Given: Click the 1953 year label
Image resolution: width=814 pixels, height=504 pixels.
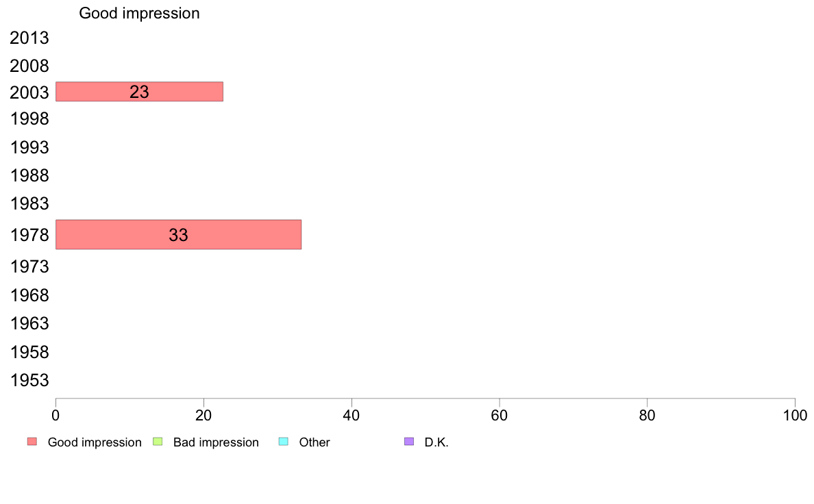Looking at the screenshot, I should pos(29,381).
